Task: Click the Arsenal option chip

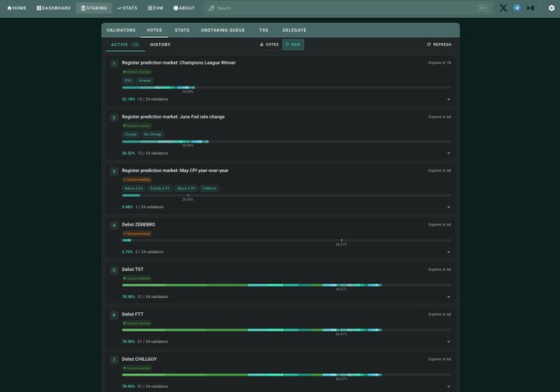Action: pyautogui.click(x=145, y=81)
